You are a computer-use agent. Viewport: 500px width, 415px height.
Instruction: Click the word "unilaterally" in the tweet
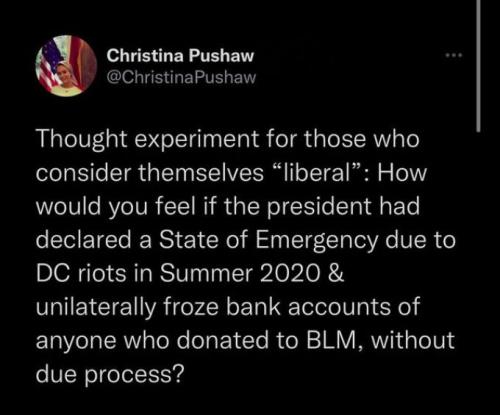[96, 307]
